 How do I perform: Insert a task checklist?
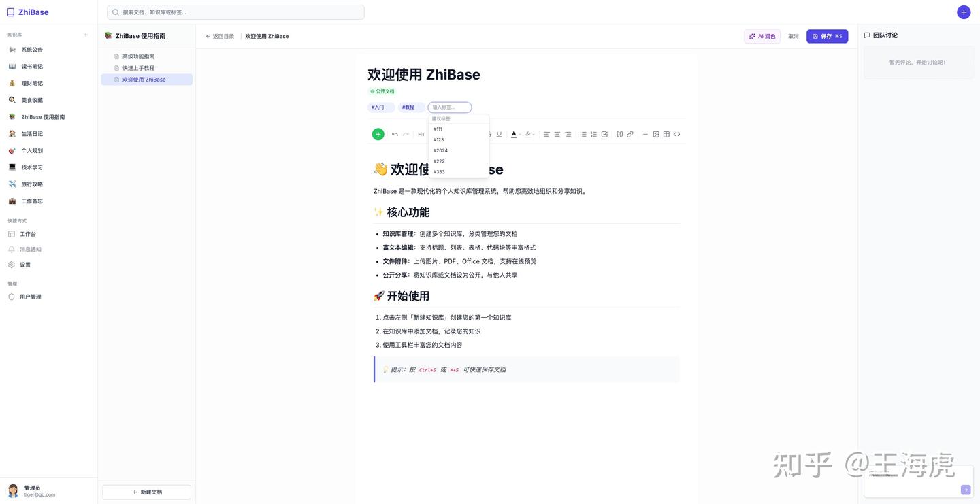604,134
